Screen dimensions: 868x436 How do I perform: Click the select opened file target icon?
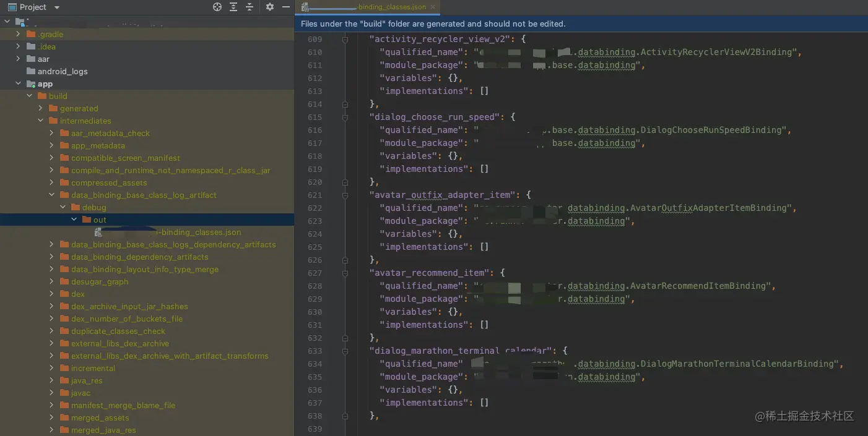pos(217,7)
